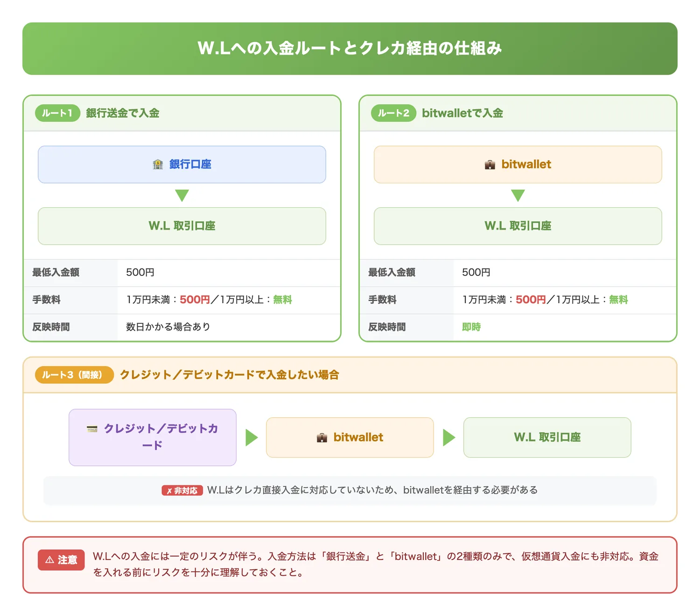Viewport: 700px width, 616px height.
Task: Click the 500円 value in Route 1 table
Action: point(140,273)
